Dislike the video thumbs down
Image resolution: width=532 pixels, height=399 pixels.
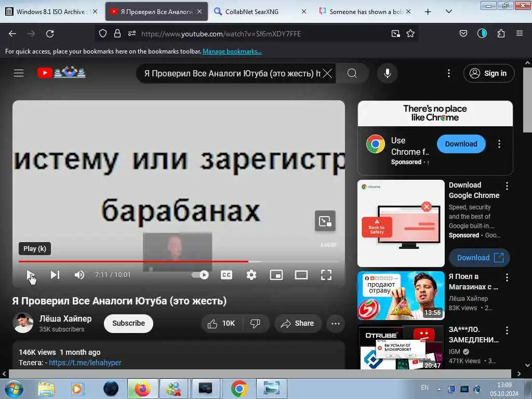255,323
